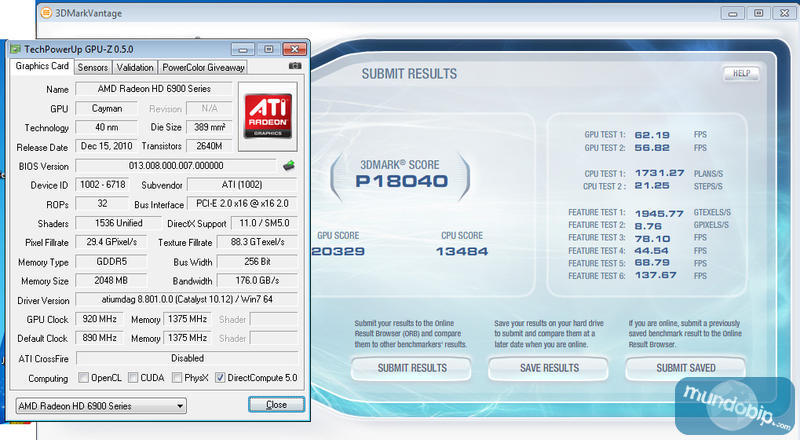Click the Pixel Fillrate value 29.4 GPixel/s
Screen dimensions: 800x440
[x=111, y=242]
